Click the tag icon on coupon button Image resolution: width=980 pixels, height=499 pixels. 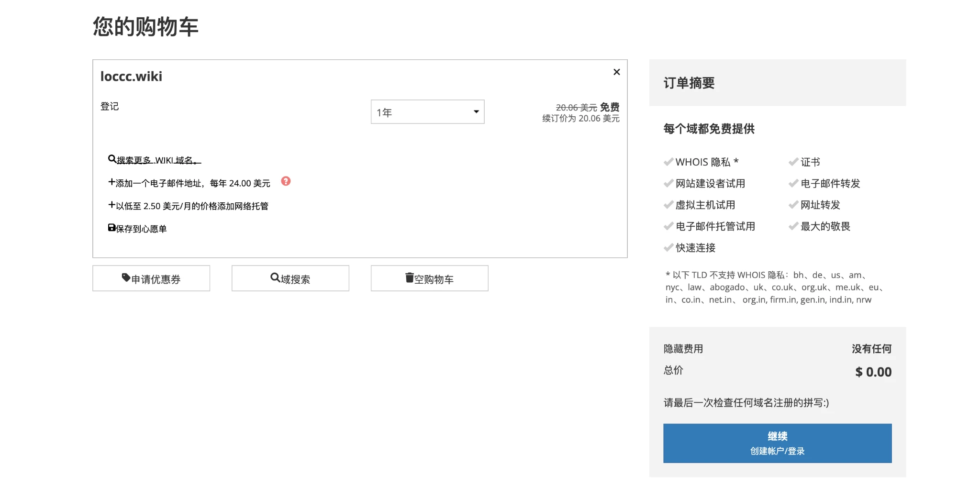[x=126, y=277]
